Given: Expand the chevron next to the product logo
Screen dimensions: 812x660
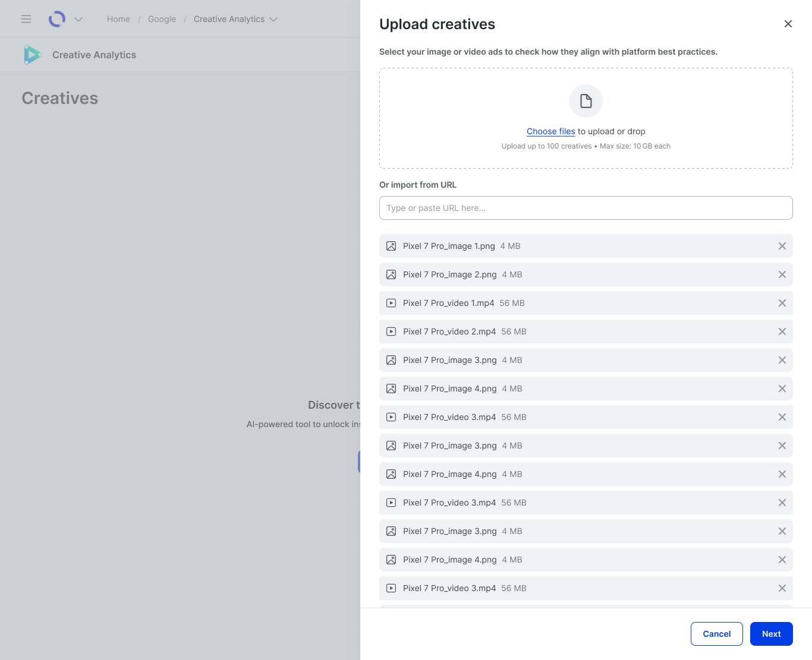Looking at the screenshot, I should click(x=78, y=20).
